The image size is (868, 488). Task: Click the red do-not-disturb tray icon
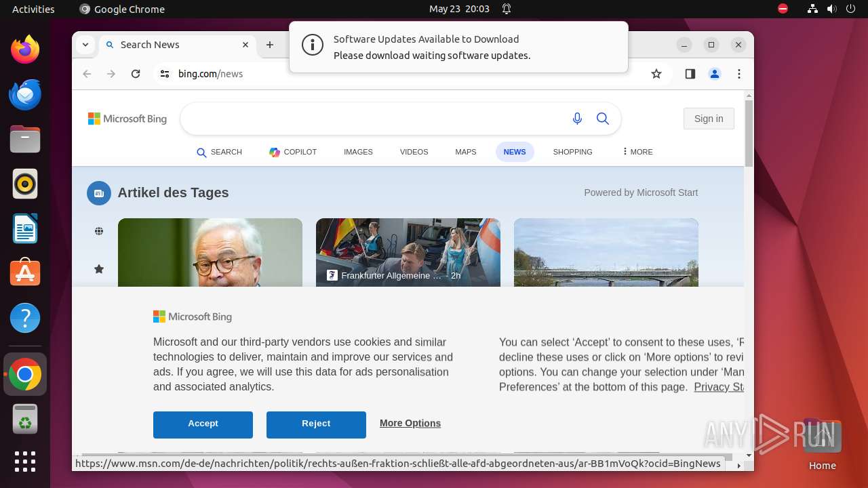(783, 9)
